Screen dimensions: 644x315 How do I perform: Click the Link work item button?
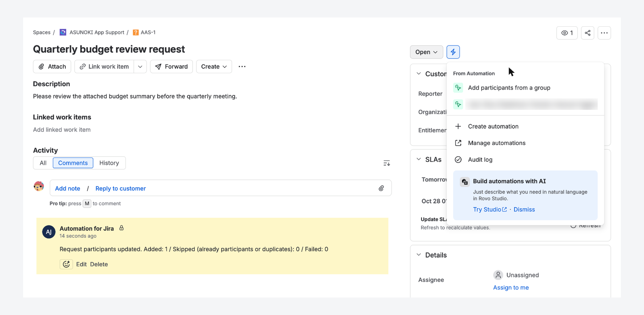(104, 66)
